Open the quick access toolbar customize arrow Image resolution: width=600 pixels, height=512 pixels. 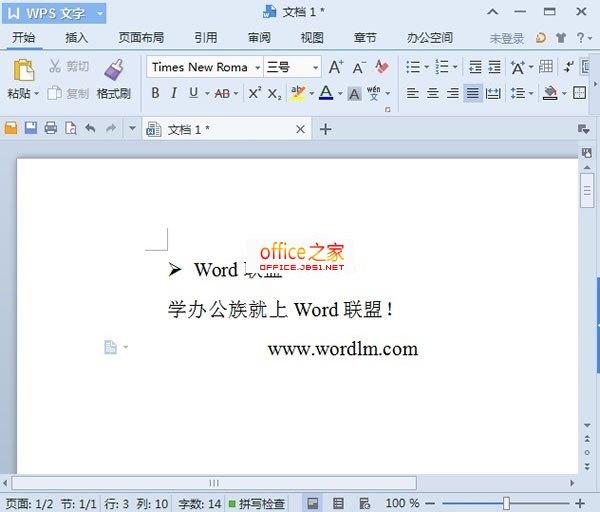pos(132,128)
